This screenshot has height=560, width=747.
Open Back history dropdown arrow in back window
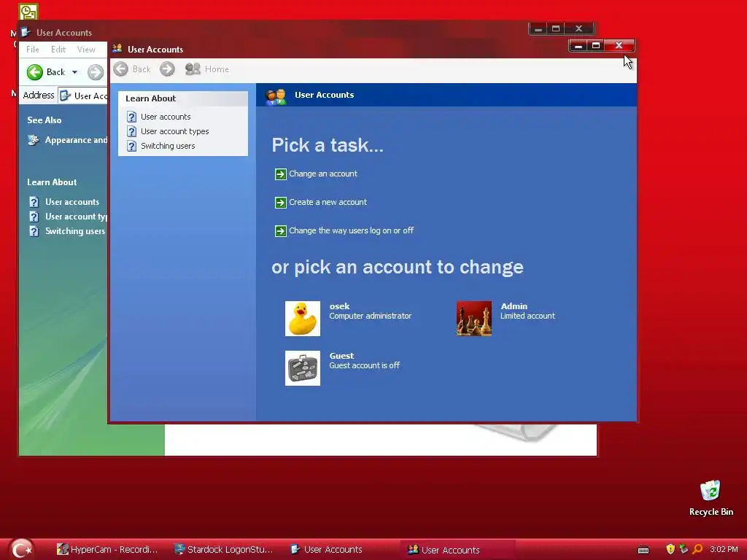tap(75, 72)
